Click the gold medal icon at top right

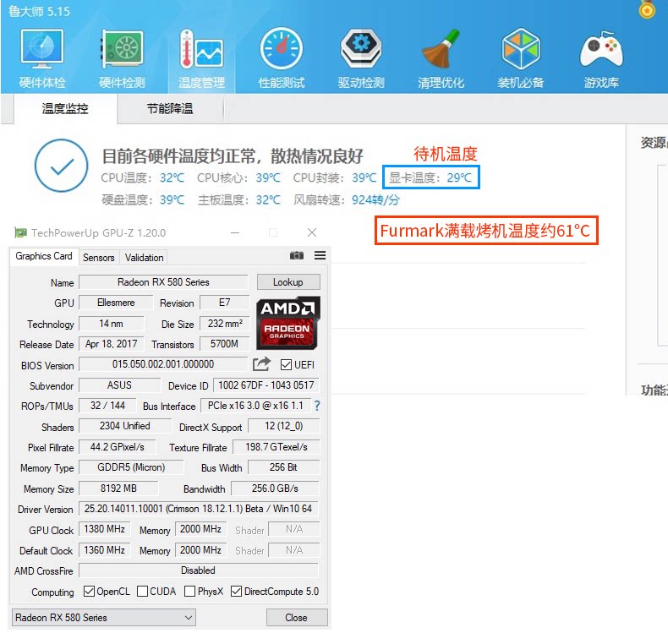[x=647, y=9]
